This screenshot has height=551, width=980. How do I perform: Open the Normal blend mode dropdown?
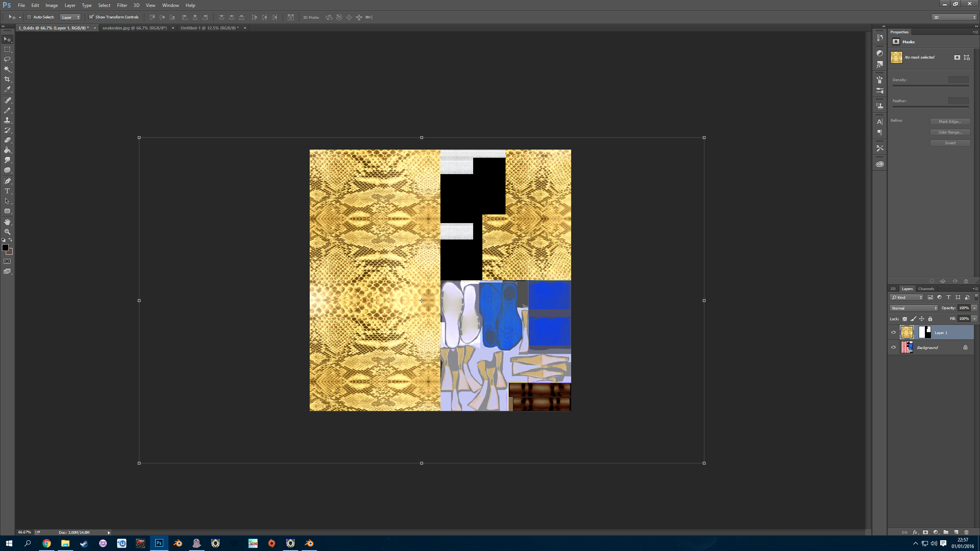tap(913, 308)
